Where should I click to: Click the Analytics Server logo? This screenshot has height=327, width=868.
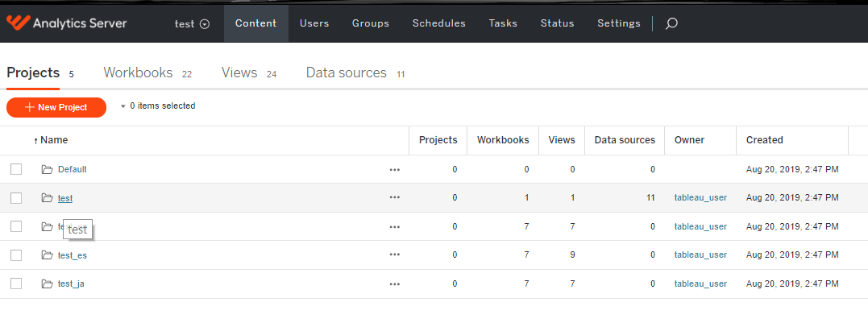coord(66,23)
